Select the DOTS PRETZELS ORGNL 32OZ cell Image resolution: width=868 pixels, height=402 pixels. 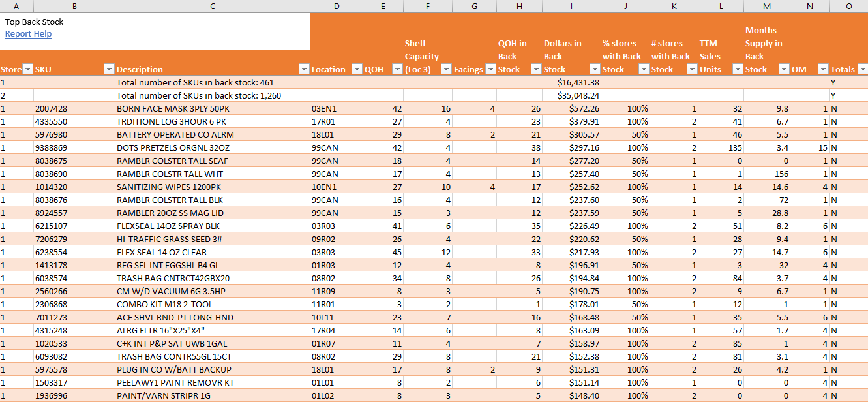213,147
